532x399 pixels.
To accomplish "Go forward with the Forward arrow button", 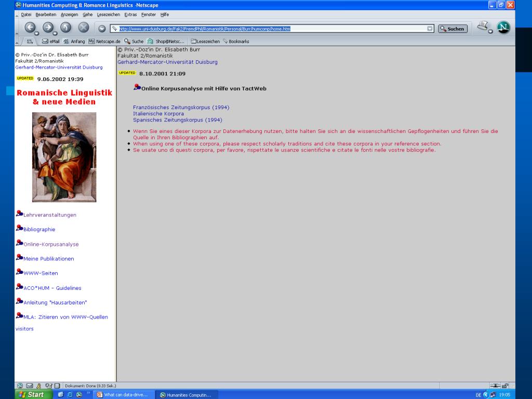I will (x=48, y=28).
